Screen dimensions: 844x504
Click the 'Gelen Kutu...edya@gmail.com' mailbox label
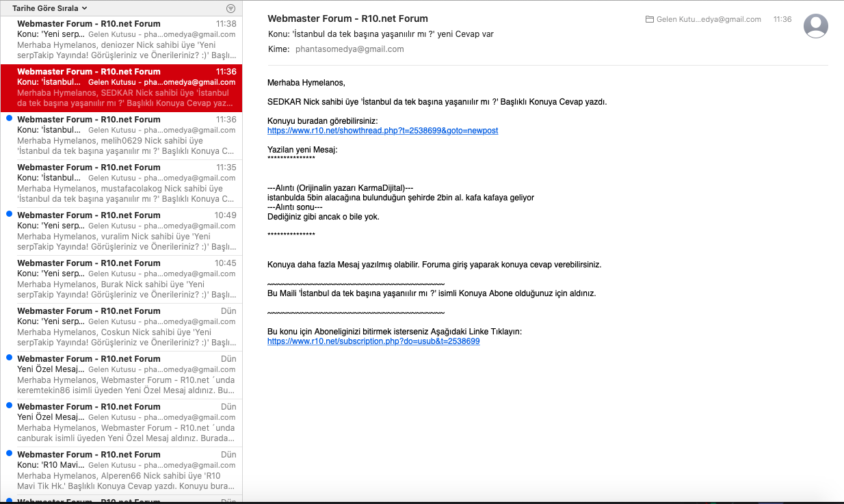coord(709,19)
